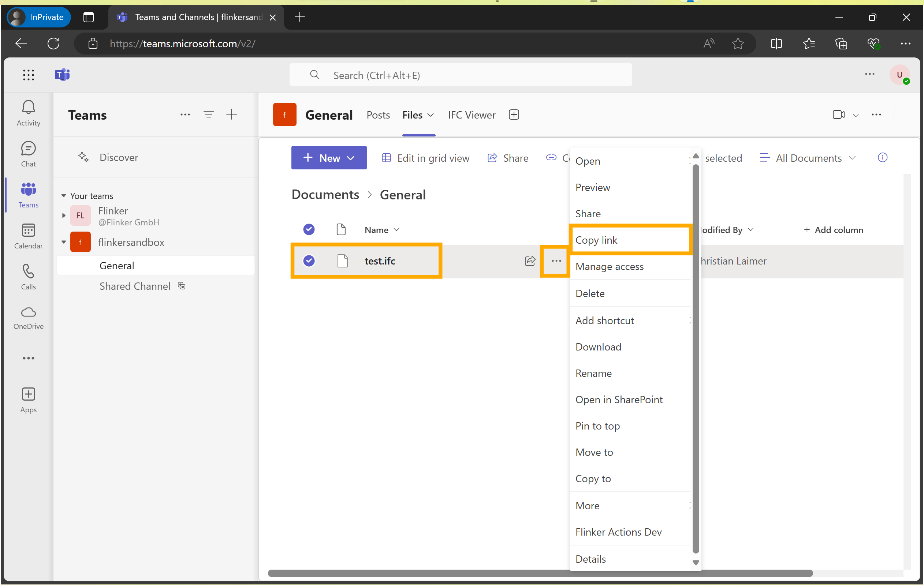This screenshot has width=924, height=585.
Task: Click Edit in grid view
Action: pyautogui.click(x=425, y=158)
